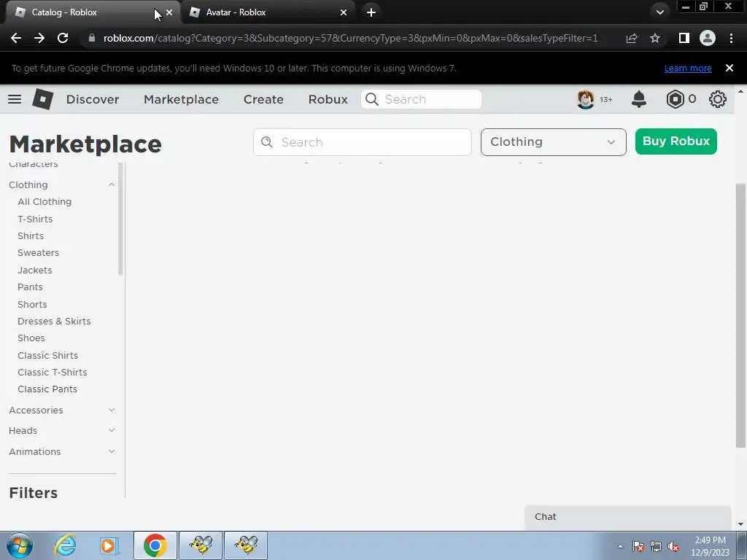Image resolution: width=747 pixels, height=560 pixels.
Task: Open the Chrome three-dot menu
Action: click(x=731, y=38)
